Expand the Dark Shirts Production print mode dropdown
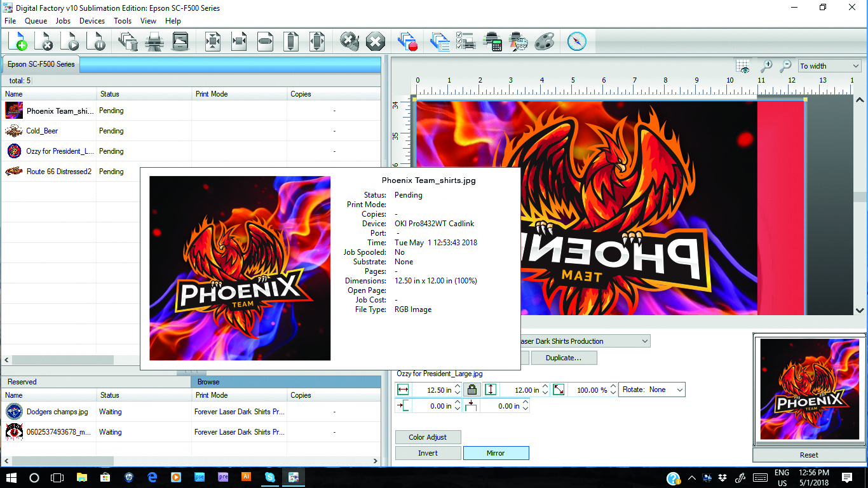 645,341
